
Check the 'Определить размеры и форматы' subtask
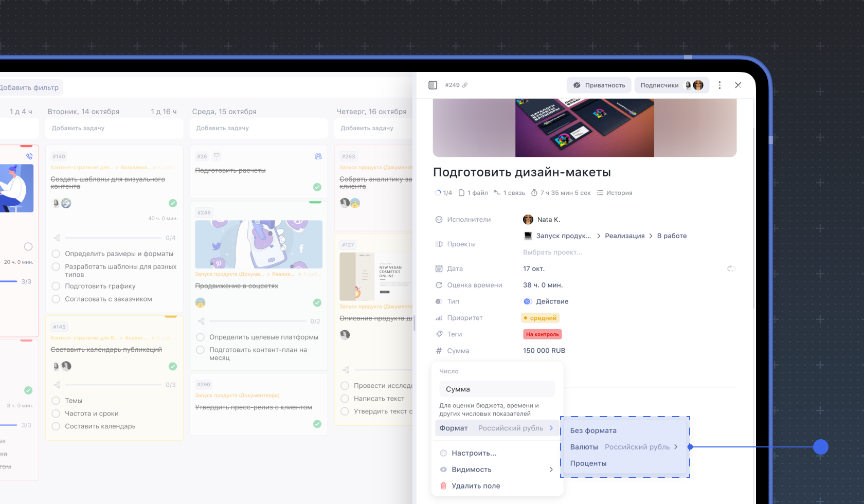(x=56, y=254)
